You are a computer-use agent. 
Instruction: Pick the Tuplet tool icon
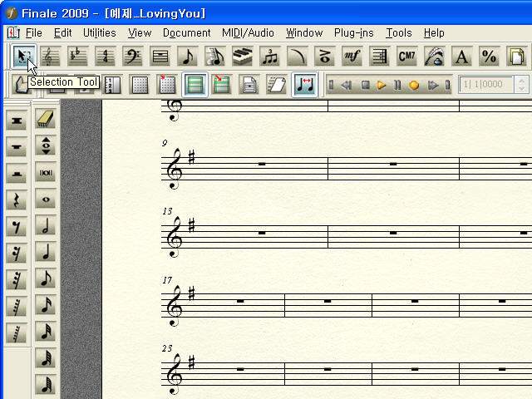click(269, 57)
